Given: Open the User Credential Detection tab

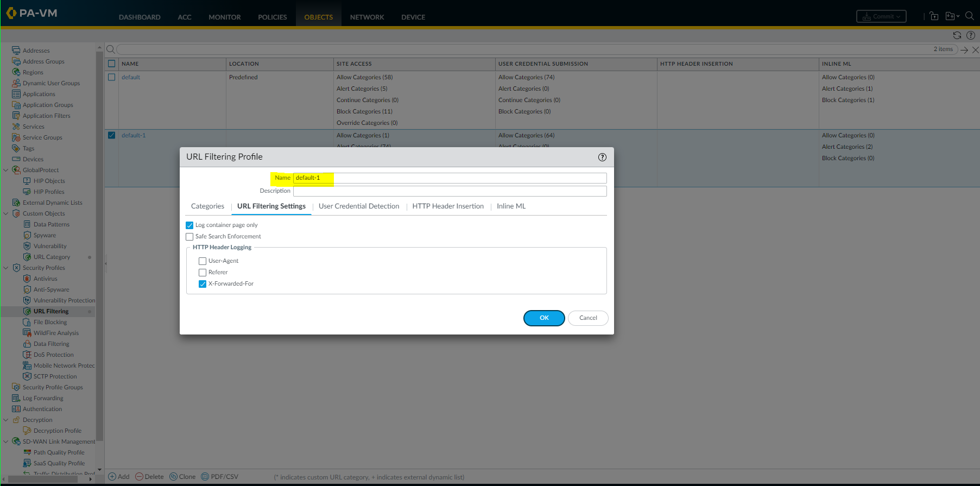Looking at the screenshot, I should [x=359, y=206].
